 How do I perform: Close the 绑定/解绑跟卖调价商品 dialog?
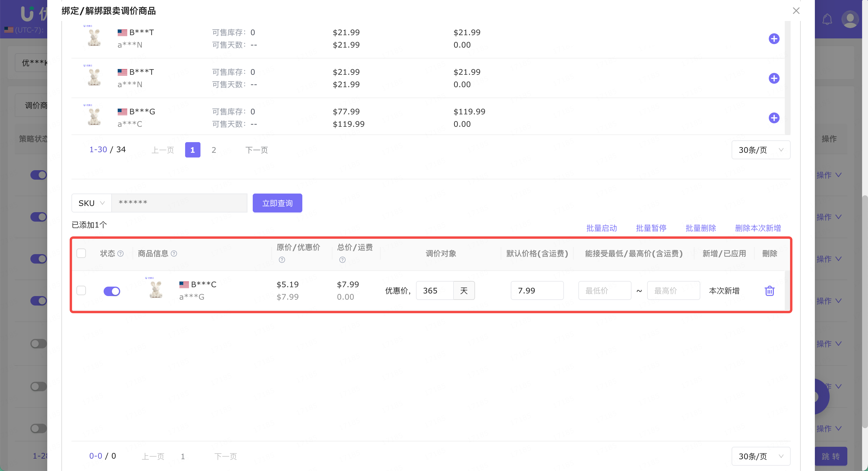pyautogui.click(x=796, y=11)
